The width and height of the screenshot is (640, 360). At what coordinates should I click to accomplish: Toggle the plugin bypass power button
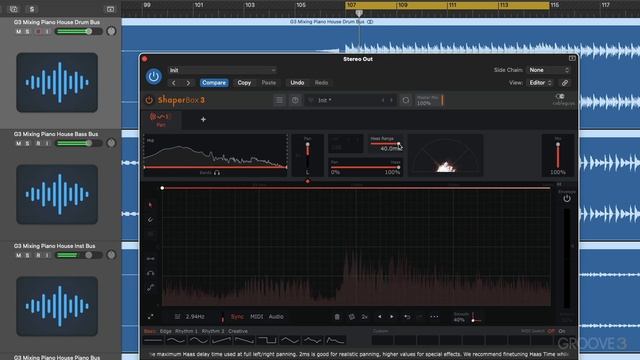(x=153, y=76)
